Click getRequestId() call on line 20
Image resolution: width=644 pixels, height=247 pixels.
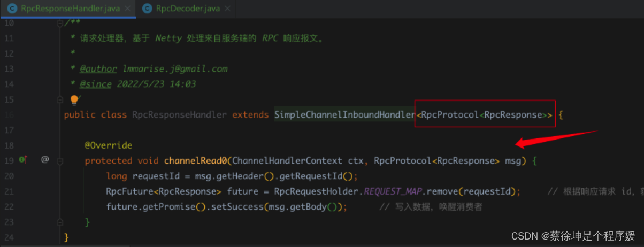(316, 176)
